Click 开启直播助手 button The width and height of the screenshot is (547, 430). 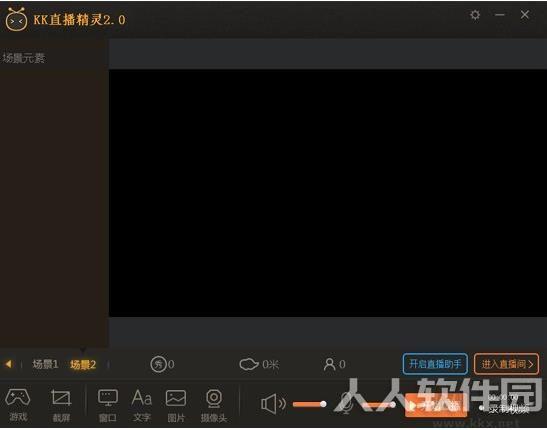coord(435,364)
